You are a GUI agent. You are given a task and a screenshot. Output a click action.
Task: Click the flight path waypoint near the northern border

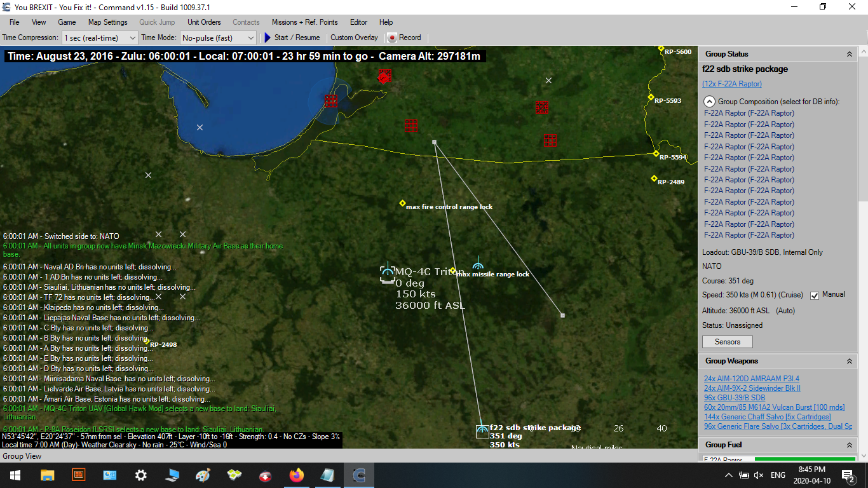pyautogui.click(x=435, y=142)
